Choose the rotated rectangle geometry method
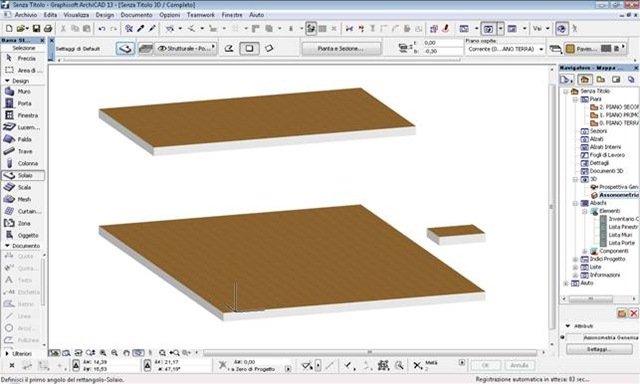Viewport: 640px width, 384px height. [x=269, y=49]
